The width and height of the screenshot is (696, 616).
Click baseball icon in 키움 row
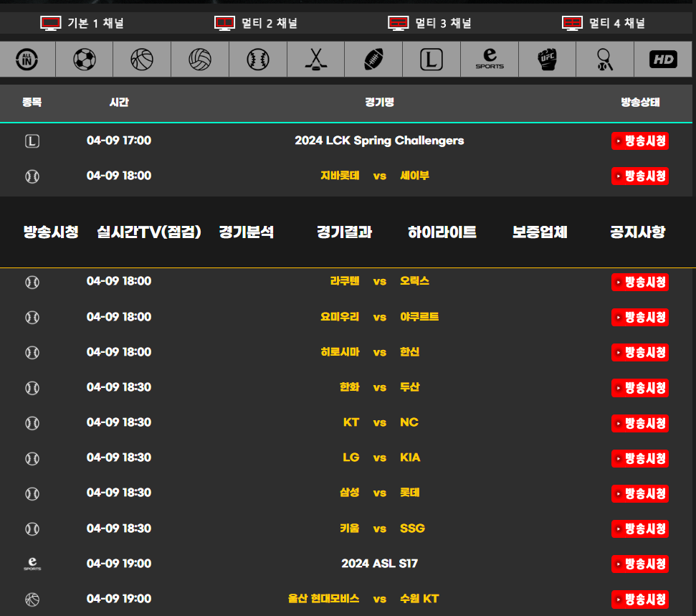click(32, 529)
